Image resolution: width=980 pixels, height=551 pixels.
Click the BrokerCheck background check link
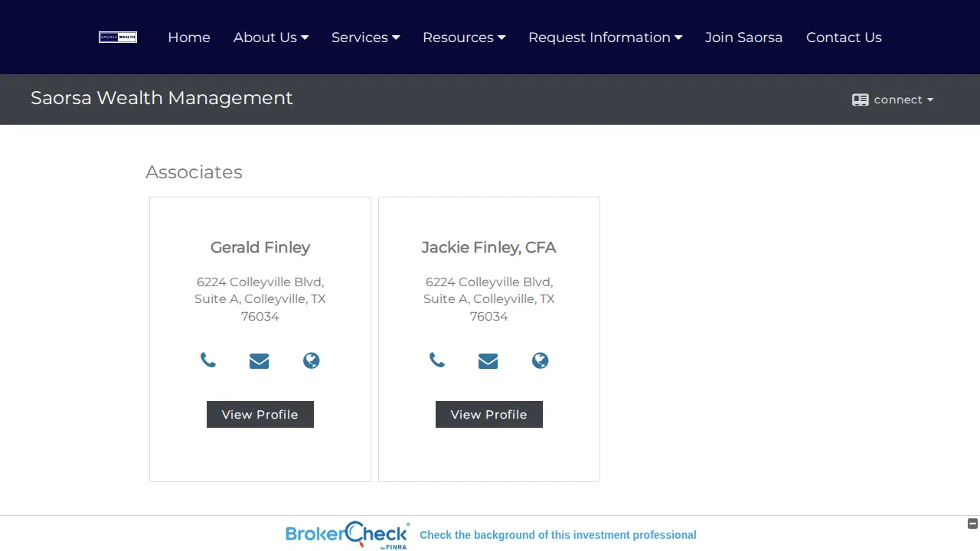[x=558, y=535]
